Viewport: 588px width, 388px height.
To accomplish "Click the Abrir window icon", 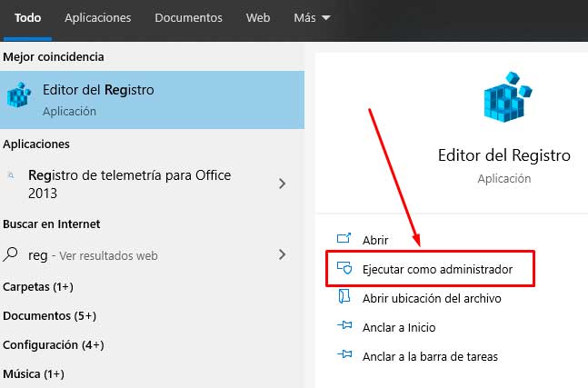I will pos(344,238).
